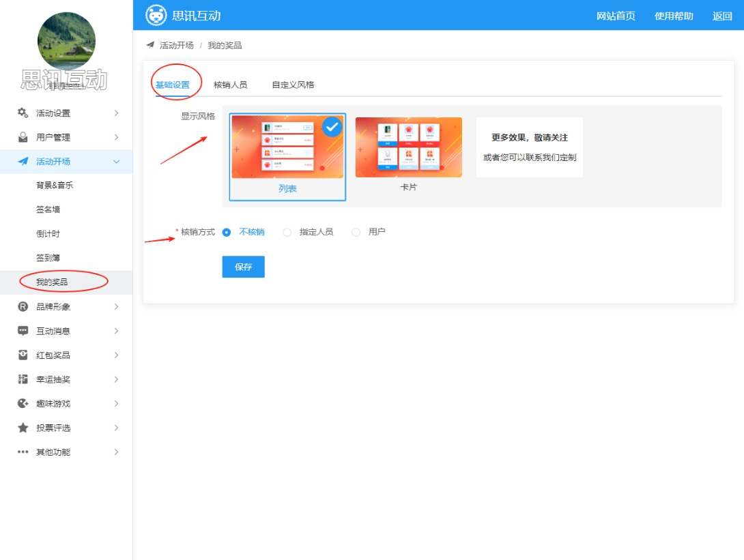Expand the 投票评选 menu chevron
This screenshot has height=560, width=744.
(x=116, y=428)
